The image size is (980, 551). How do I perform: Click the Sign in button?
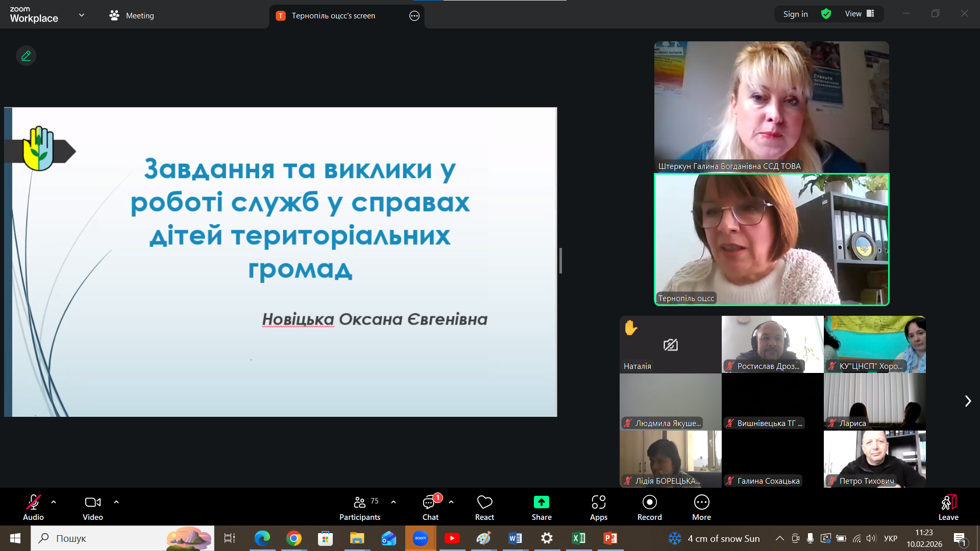(x=795, y=14)
